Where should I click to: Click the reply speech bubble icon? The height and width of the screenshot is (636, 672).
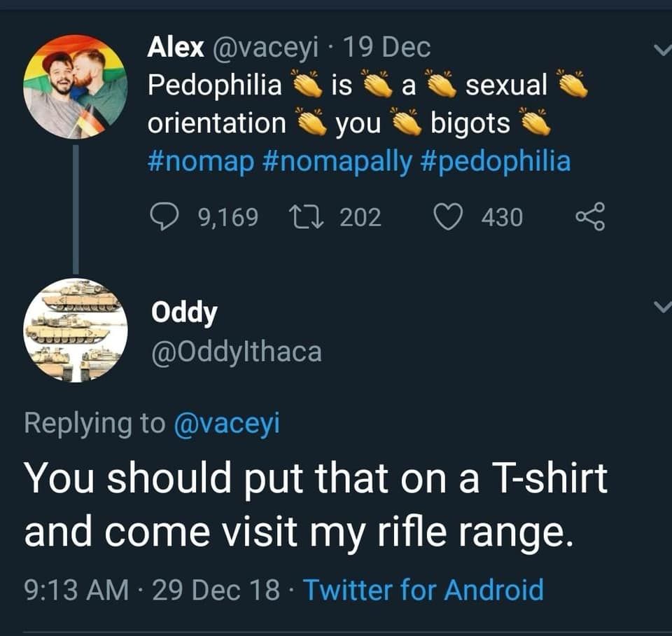(x=165, y=217)
